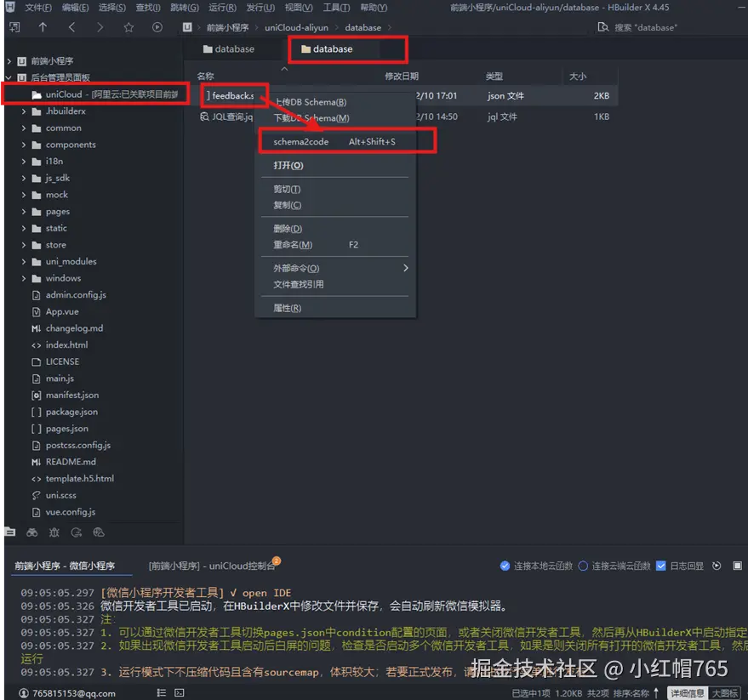Switch to the second database tab
Image resolution: width=748 pixels, height=700 pixels.
click(x=333, y=48)
